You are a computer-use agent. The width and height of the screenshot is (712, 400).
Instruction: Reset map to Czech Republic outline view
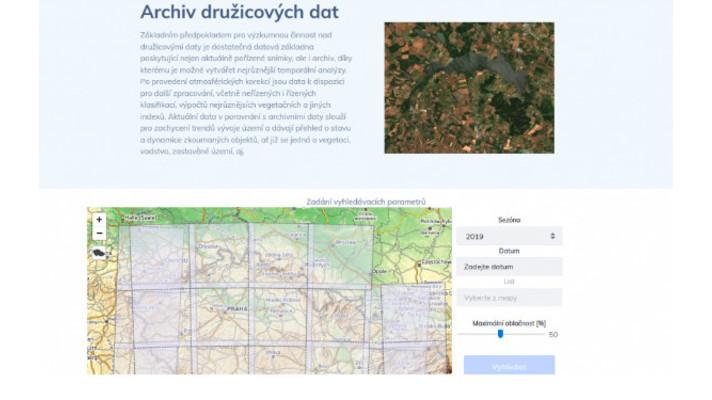point(99,253)
